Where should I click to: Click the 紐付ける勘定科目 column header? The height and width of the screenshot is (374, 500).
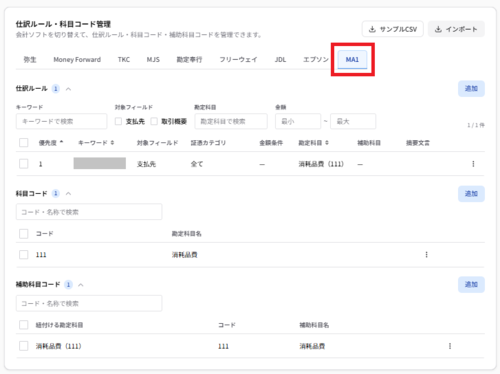[x=59, y=325]
